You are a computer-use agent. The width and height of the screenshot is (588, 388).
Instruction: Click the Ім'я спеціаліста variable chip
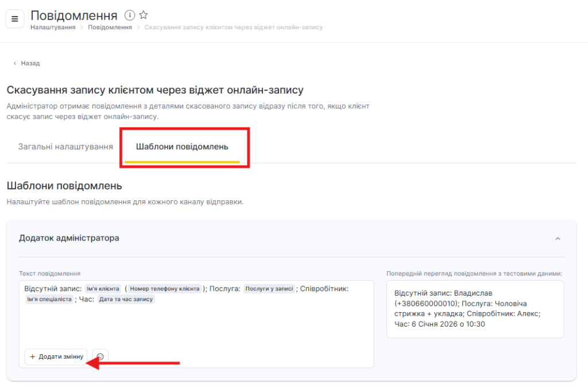[x=49, y=300]
